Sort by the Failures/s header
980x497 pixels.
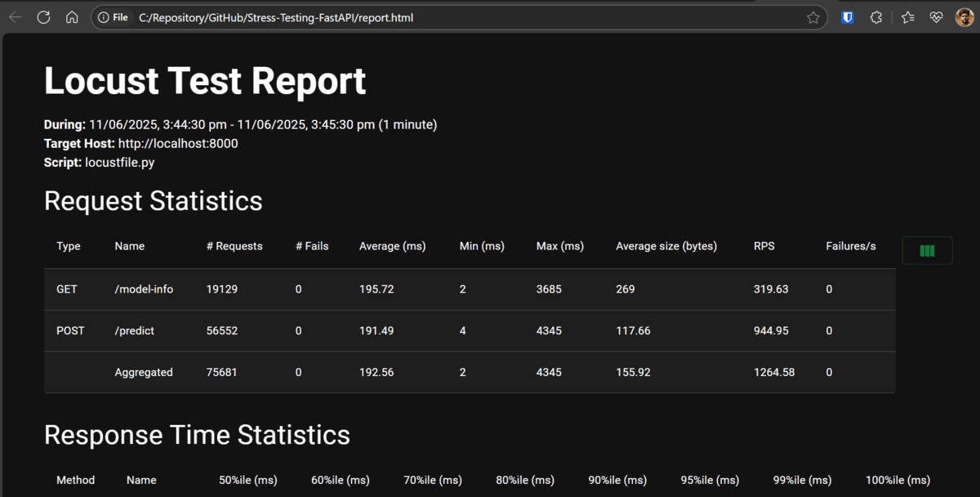(x=851, y=246)
